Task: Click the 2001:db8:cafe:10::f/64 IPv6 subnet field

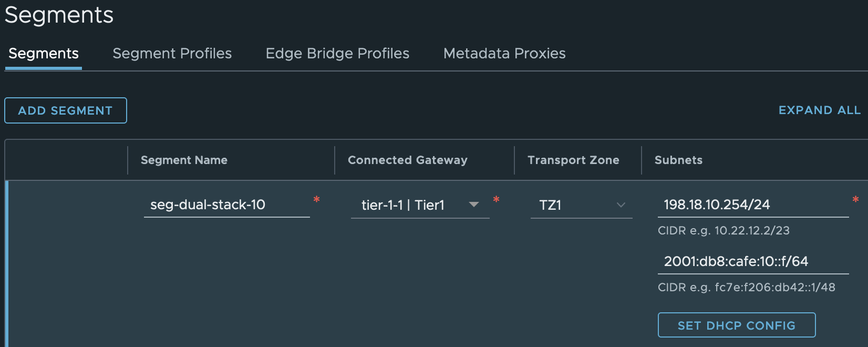Action: point(751,261)
